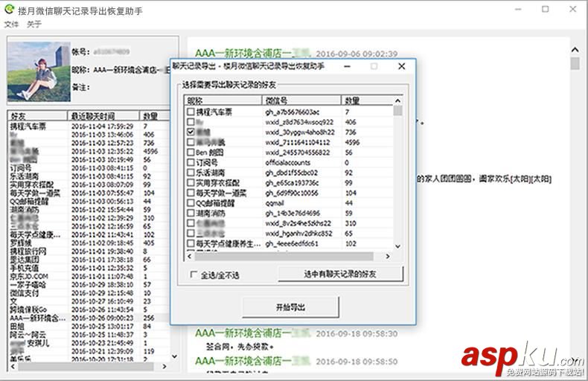
Task: Click the chat pane scrollbar thumb
Action: 575,63
